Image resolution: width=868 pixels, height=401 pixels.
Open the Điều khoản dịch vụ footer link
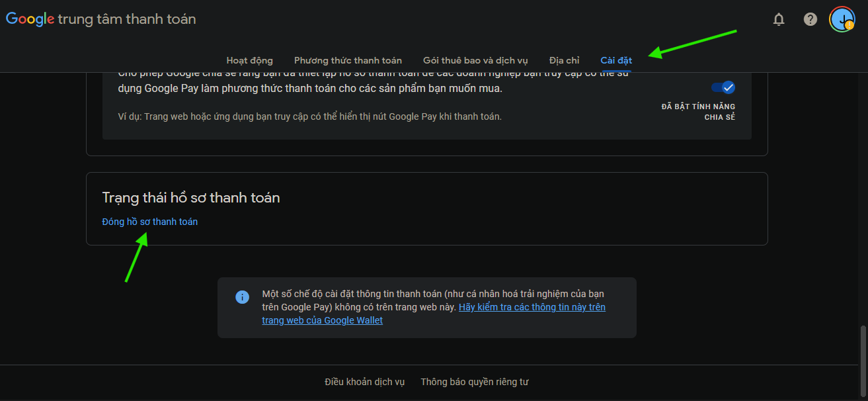tap(364, 382)
